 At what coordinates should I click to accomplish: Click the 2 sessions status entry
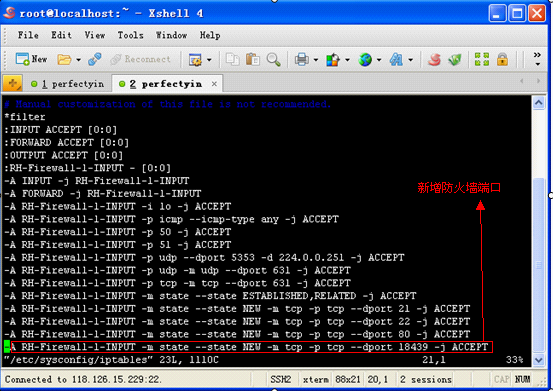point(426,380)
